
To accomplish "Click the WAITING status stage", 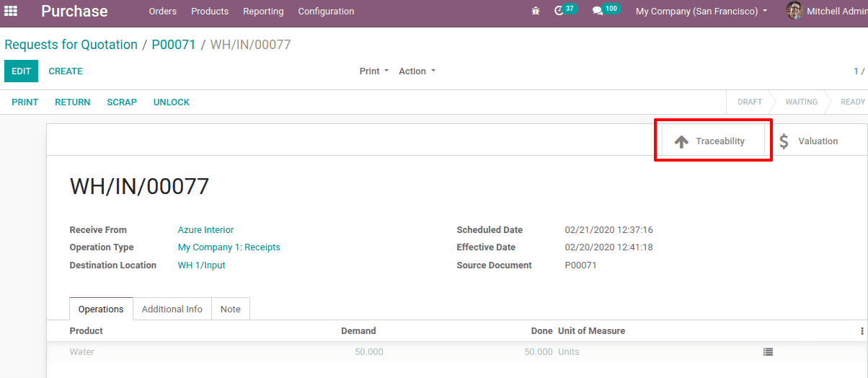I will [802, 102].
